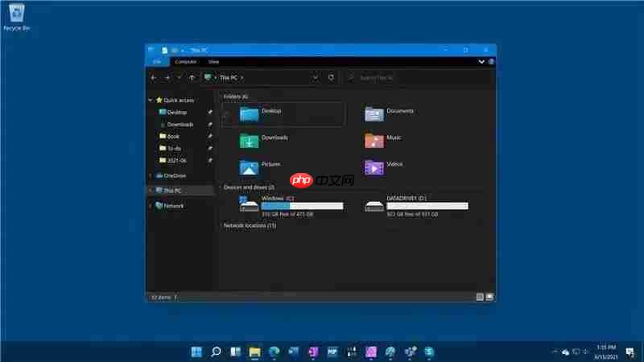
Task: Click This PC in address bar breadcrumb
Action: click(229, 77)
